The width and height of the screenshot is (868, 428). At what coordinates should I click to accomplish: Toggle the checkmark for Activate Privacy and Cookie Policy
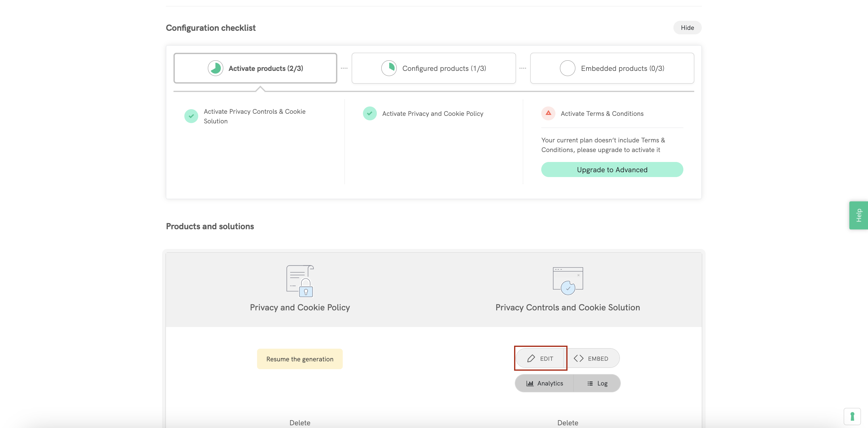(370, 113)
